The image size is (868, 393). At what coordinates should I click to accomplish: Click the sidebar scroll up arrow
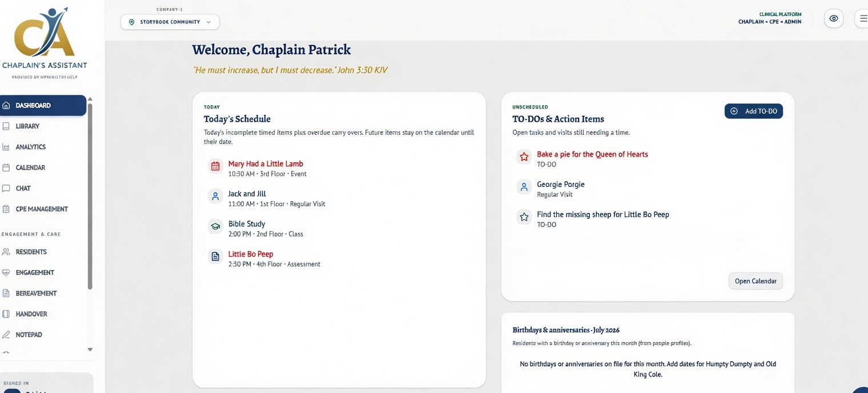pyautogui.click(x=90, y=99)
